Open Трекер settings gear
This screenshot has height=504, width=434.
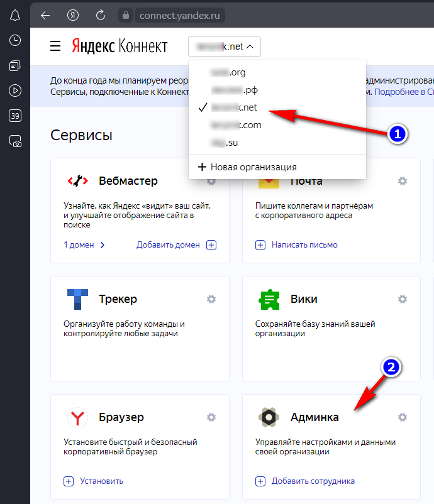point(211,299)
